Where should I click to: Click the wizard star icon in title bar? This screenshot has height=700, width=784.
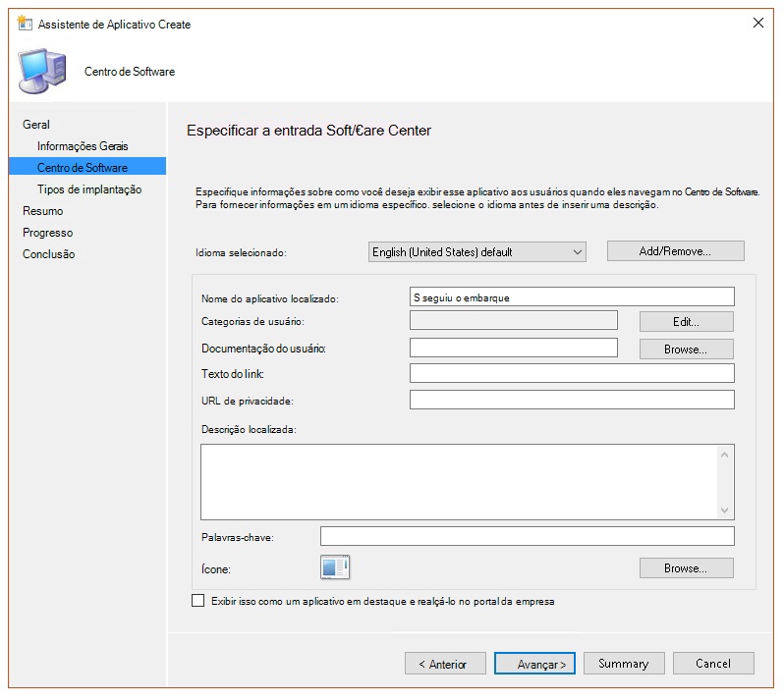point(25,24)
